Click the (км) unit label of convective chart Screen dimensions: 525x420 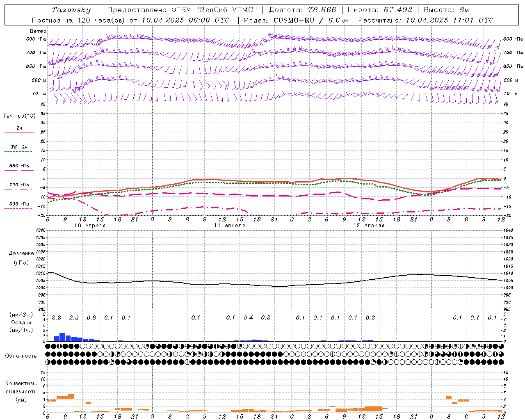pos(21,399)
